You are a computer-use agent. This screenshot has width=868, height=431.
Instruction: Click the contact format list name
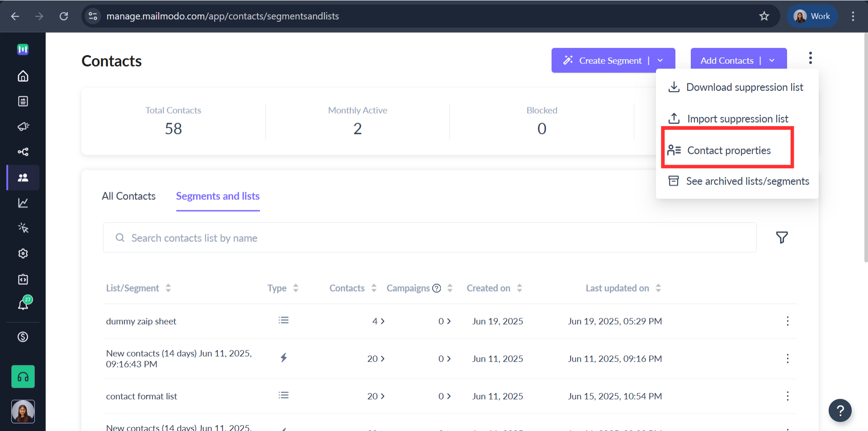click(142, 396)
